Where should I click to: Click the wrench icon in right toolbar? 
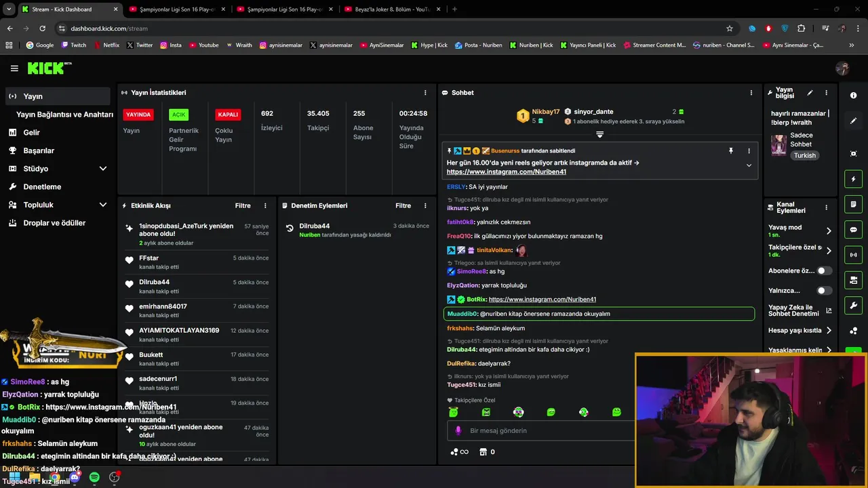[854, 305]
